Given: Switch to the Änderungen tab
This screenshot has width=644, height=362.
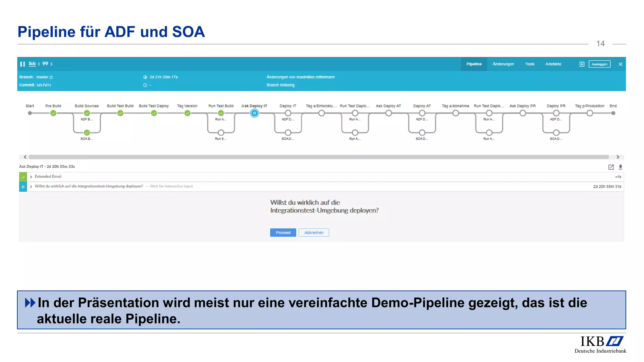Looking at the screenshot, I should (x=503, y=64).
